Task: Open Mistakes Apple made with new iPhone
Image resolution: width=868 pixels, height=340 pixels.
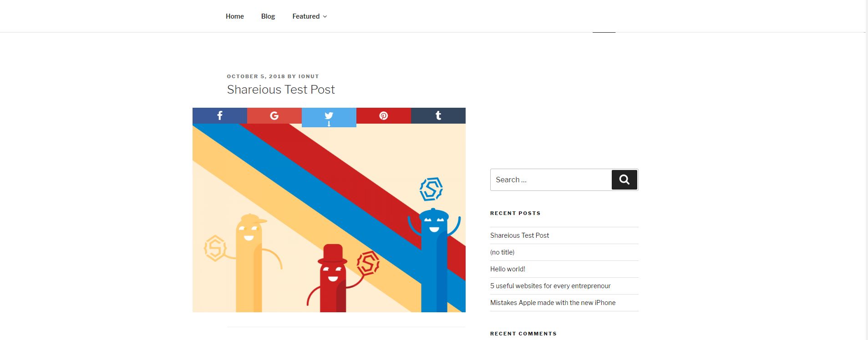Action: [553, 303]
